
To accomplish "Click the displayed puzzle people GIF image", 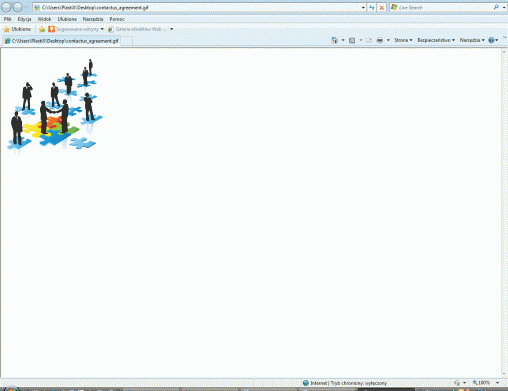I will [x=55, y=107].
